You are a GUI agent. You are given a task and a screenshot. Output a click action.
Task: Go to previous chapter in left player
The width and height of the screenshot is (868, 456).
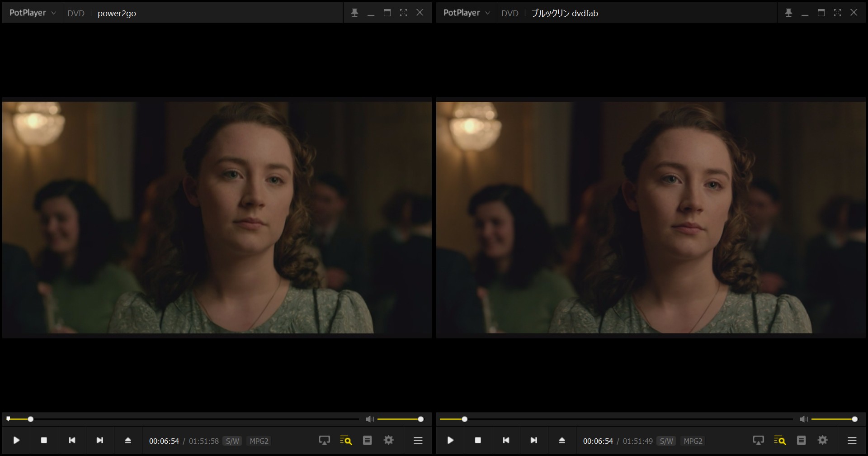point(72,440)
